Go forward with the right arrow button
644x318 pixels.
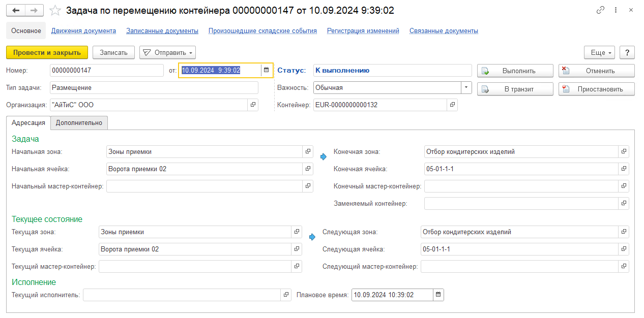tap(34, 11)
